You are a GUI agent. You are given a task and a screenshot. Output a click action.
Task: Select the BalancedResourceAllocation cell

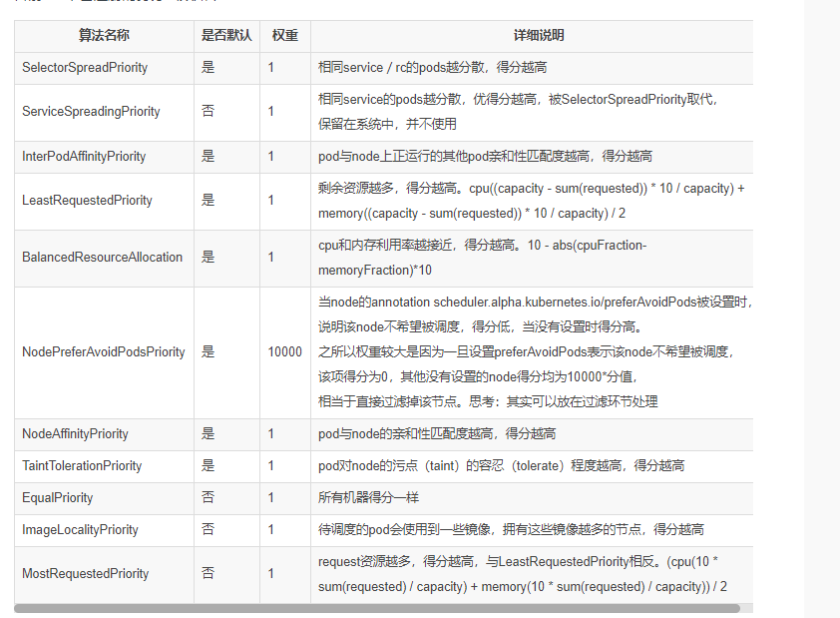coord(104,258)
